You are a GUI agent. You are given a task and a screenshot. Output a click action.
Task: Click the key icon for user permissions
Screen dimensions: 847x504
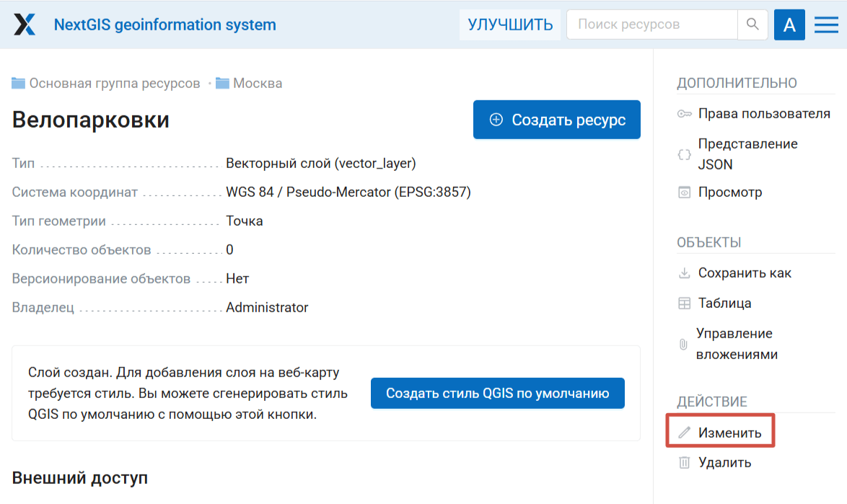(685, 114)
